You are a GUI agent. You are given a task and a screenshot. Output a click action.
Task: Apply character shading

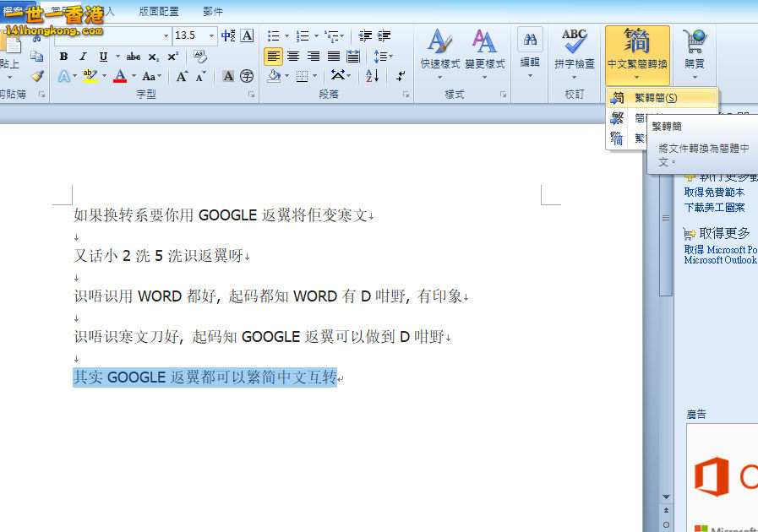coord(228,76)
